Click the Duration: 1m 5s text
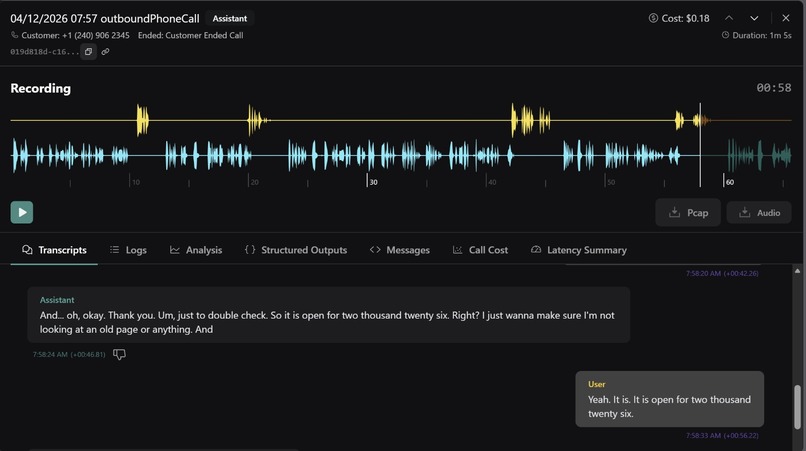806x451 pixels. tap(757, 35)
